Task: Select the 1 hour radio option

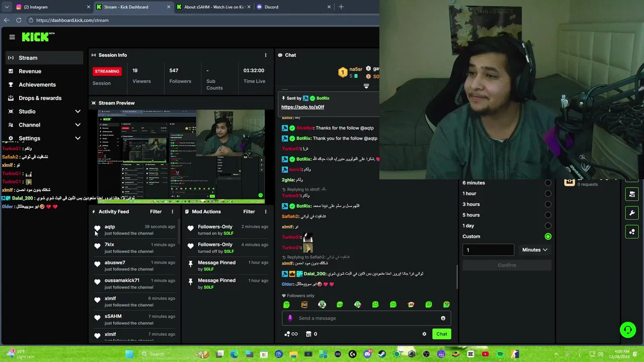Action: (x=548, y=194)
